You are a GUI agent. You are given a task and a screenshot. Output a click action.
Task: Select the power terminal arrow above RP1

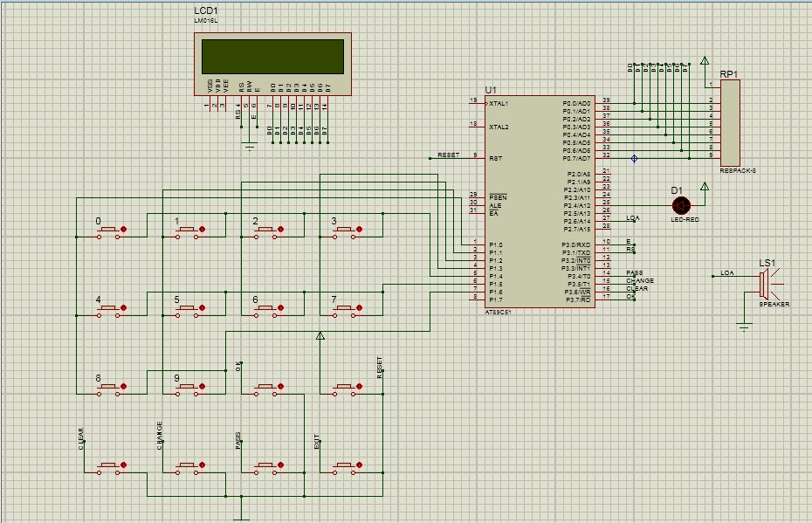705,62
